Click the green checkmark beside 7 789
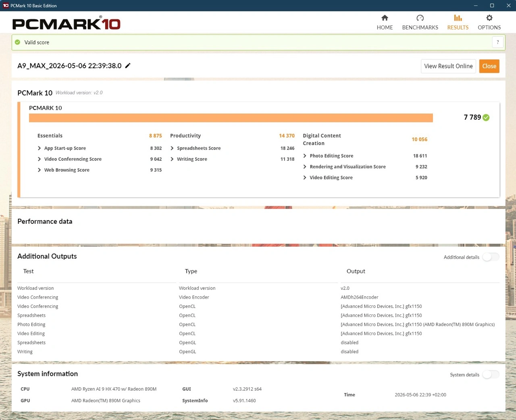Viewport: 516px width, 420px height. coord(486,117)
